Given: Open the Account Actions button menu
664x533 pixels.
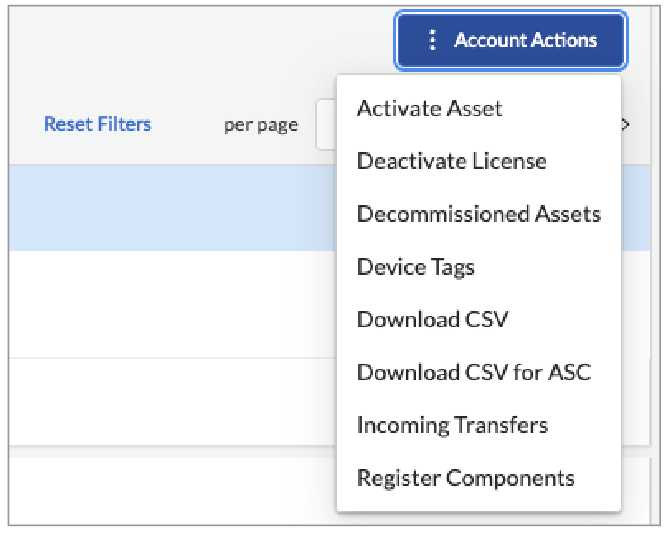Looking at the screenshot, I should point(511,40).
